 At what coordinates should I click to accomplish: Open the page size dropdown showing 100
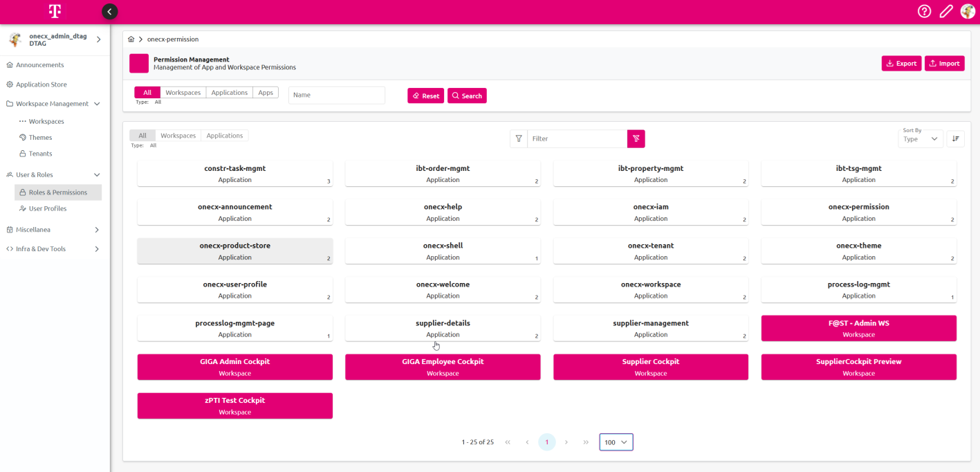(615, 442)
